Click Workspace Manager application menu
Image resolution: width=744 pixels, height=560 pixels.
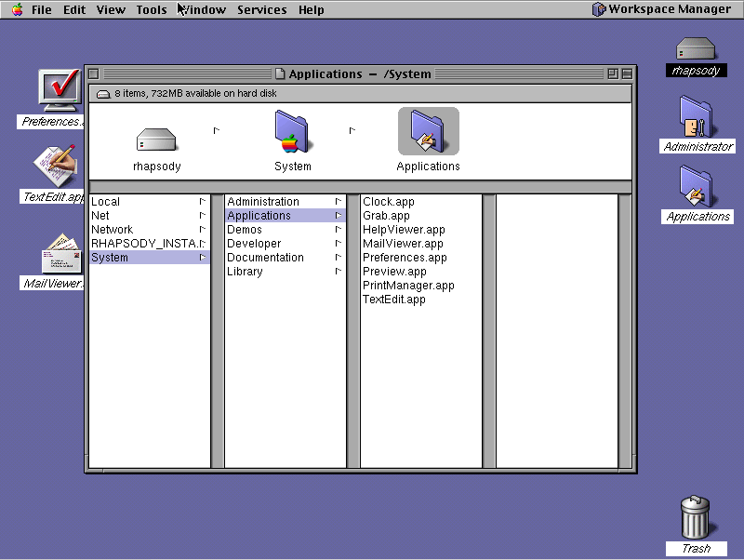(662, 9)
